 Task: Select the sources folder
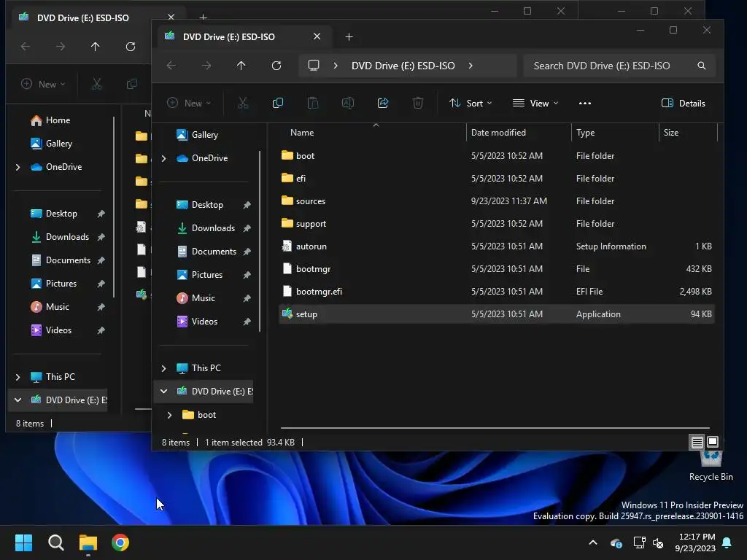click(496, 201)
